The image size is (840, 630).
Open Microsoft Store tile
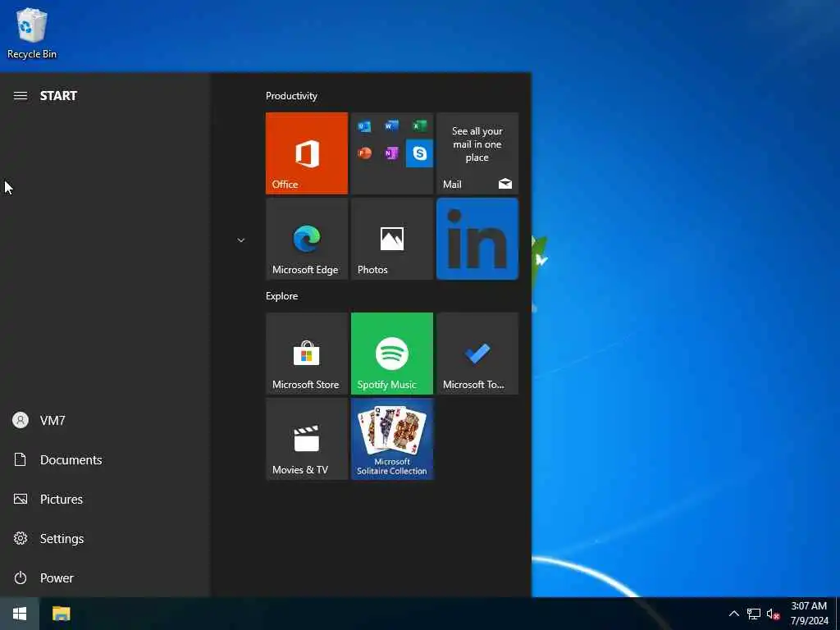tap(307, 354)
